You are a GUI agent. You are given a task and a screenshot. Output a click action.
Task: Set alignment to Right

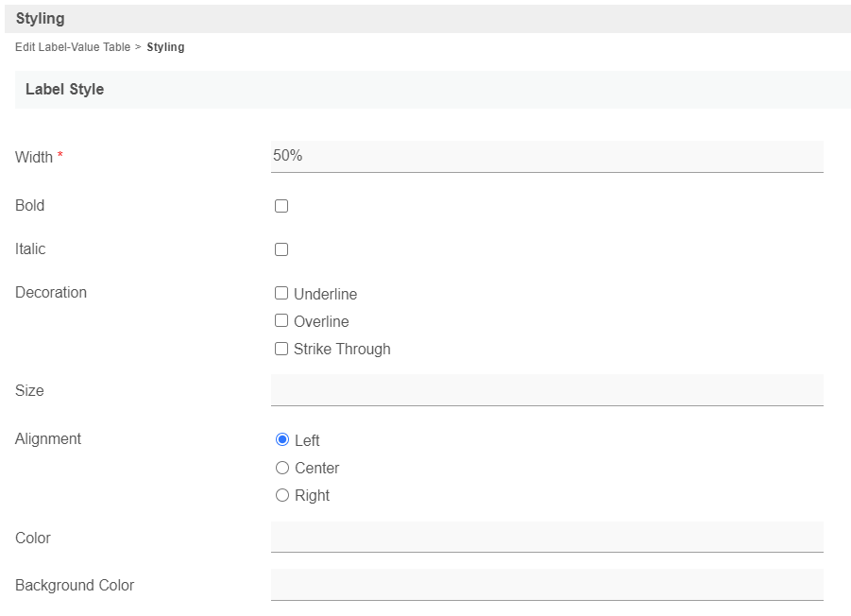point(282,495)
